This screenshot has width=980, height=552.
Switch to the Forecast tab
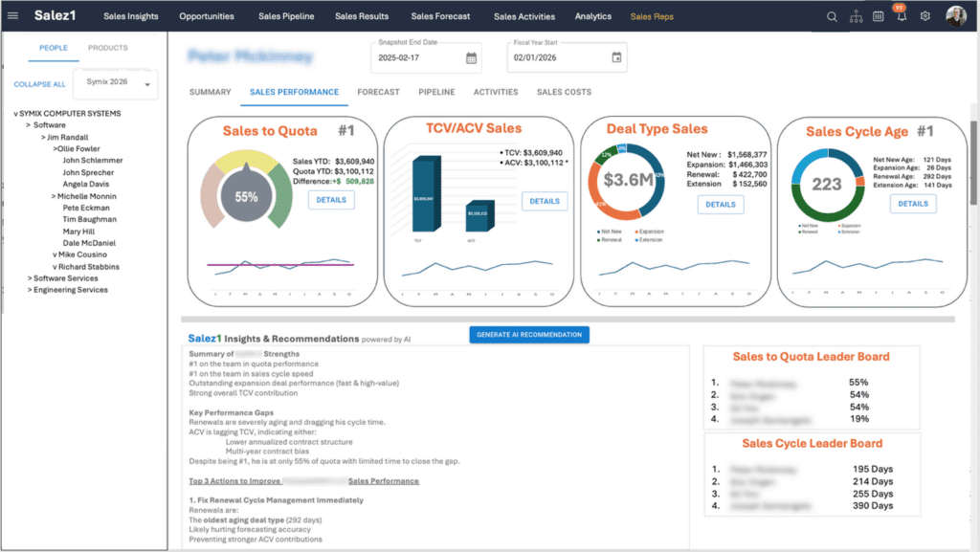tap(378, 92)
